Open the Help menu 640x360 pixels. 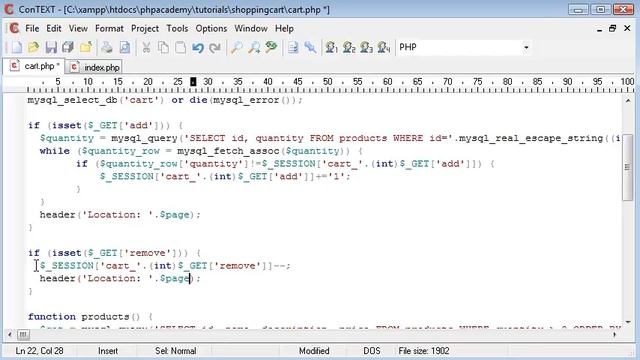tap(284, 29)
